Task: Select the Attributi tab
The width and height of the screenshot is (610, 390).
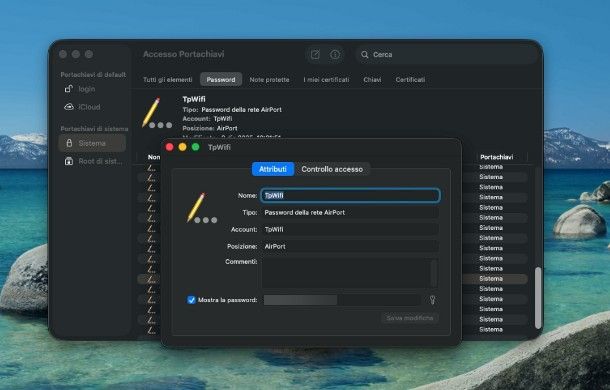Action: point(273,169)
